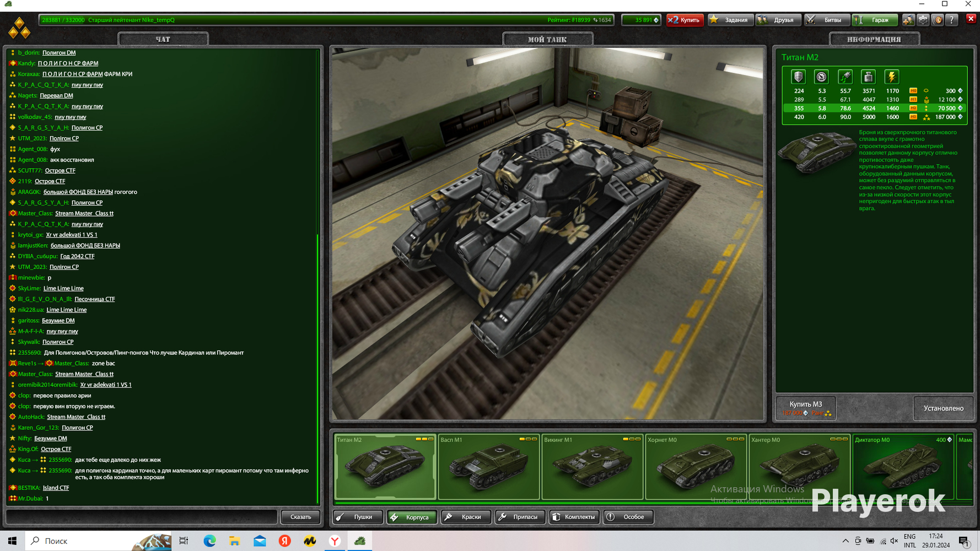The height and width of the screenshot is (551, 980).
Task: Click the M0 modification badge
Action: pyautogui.click(x=913, y=91)
